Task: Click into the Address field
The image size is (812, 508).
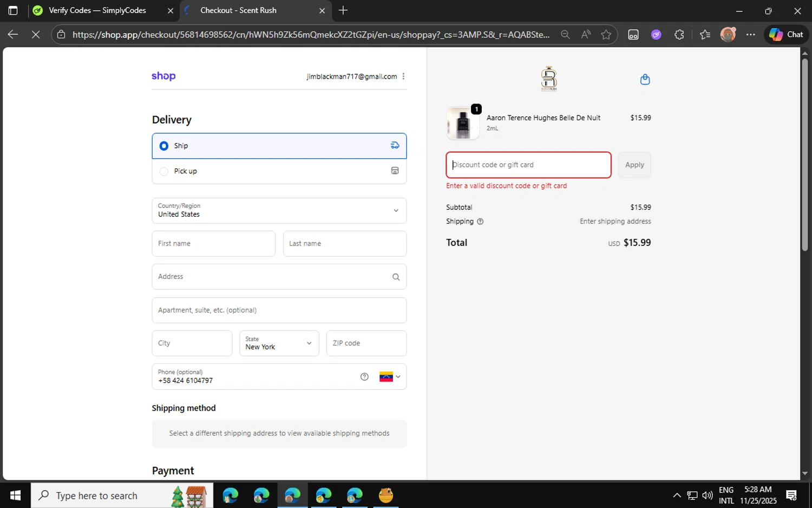Action: (x=279, y=277)
